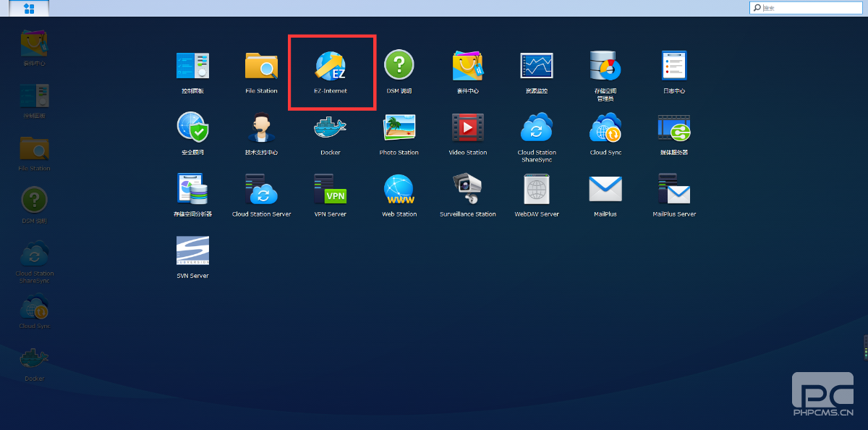Screen dimensions: 868x430
Task: Launch Cloud Sync from the main menu grid
Action: (605, 127)
